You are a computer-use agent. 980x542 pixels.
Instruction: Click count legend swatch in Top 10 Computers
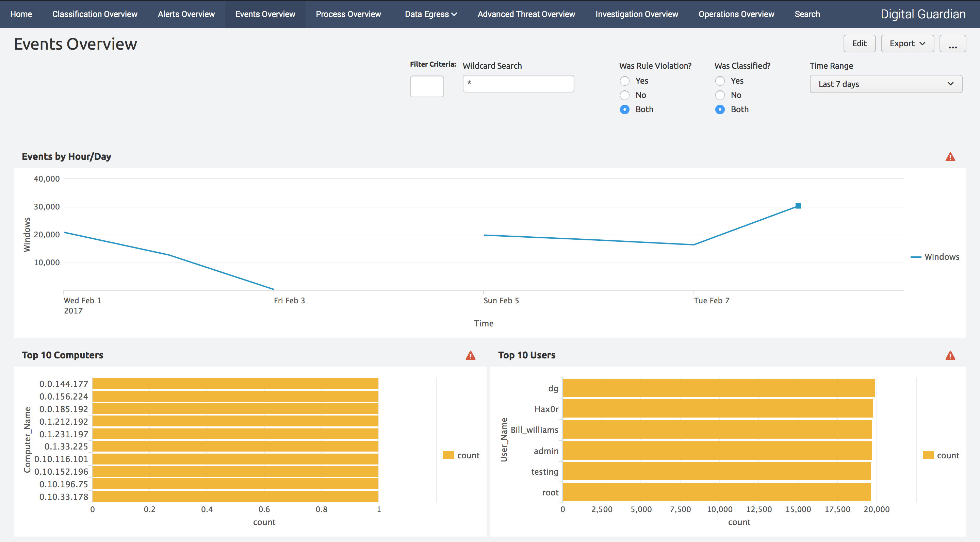pyautogui.click(x=448, y=455)
